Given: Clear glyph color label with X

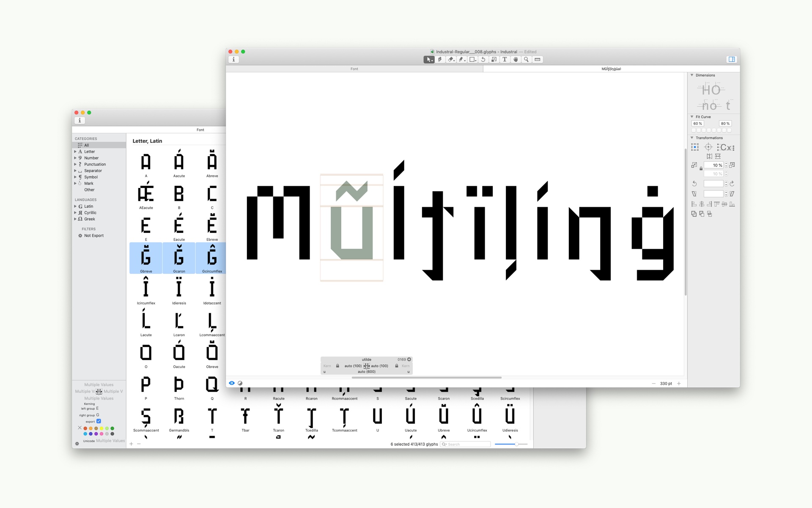Looking at the screenshot, I should (x=80, y=428).
